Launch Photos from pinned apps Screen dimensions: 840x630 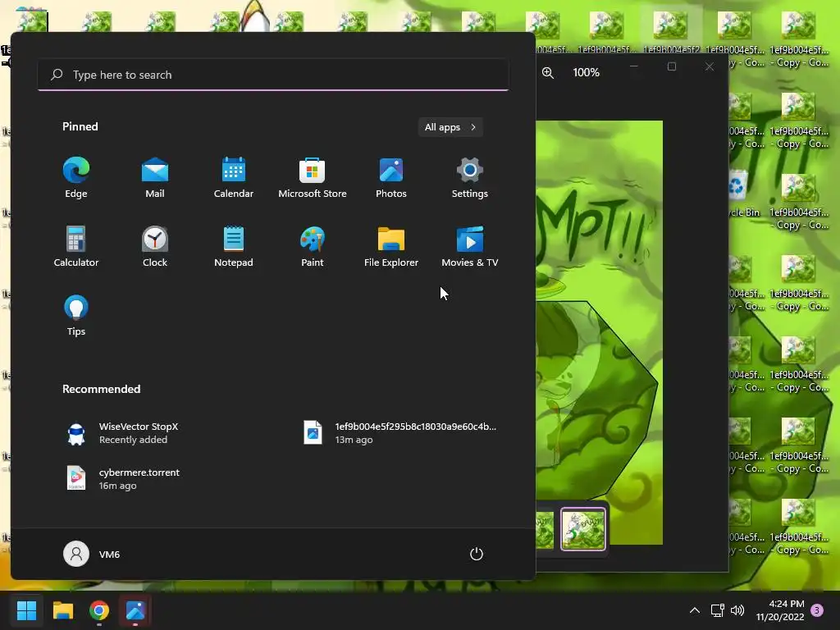pos(391,178)
